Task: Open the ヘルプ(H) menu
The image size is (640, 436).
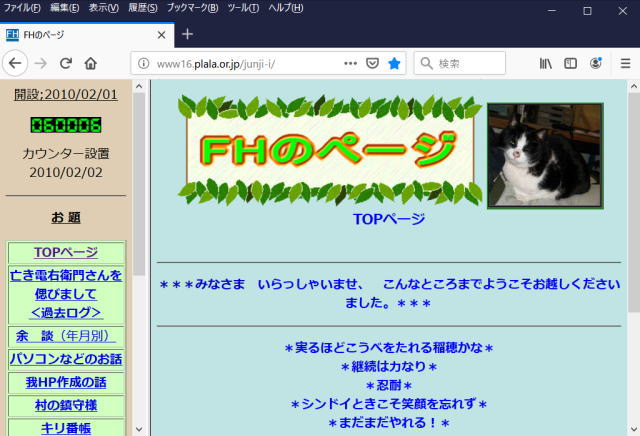Action: [286, 8]
